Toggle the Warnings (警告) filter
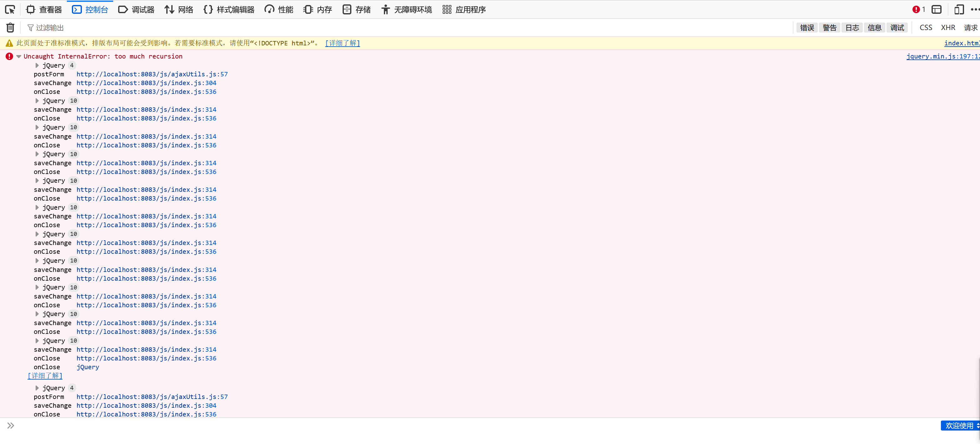980x444 pixels. click(829, 28)
